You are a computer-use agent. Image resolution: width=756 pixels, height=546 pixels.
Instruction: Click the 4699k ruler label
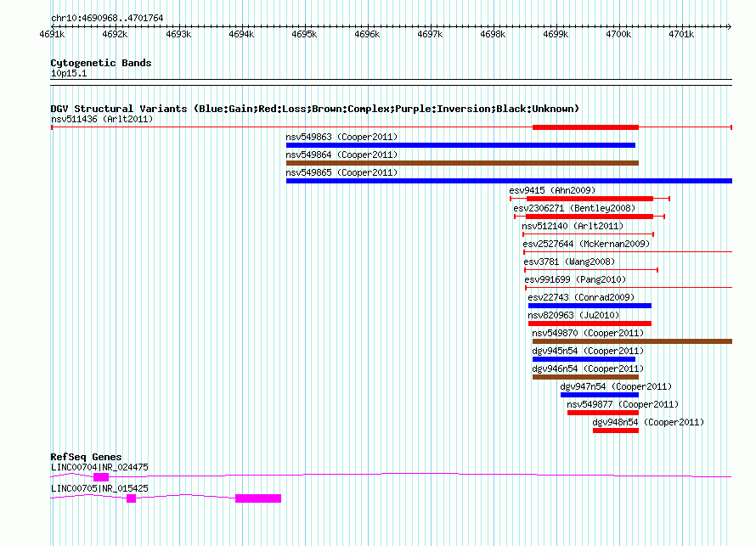[556, 34]
